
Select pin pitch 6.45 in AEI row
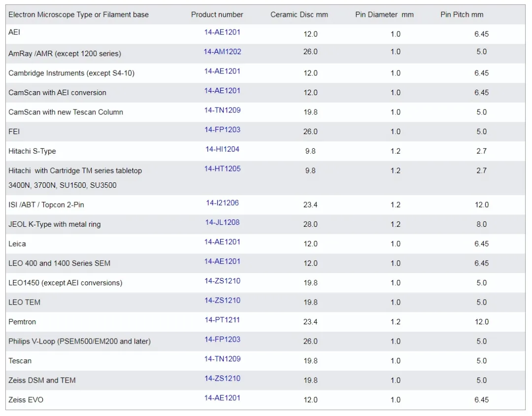pyautogui.click(x=482, y=34)
